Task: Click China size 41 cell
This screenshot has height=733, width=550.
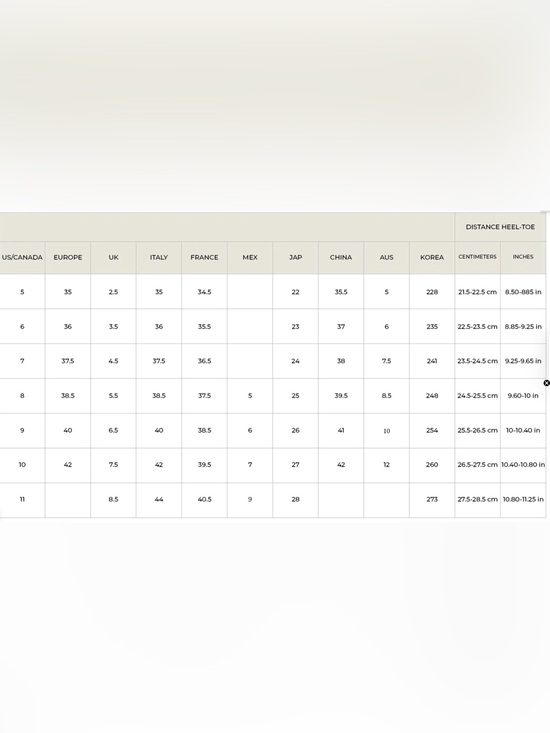Action: pyautogui.click(x=341, y=430)
